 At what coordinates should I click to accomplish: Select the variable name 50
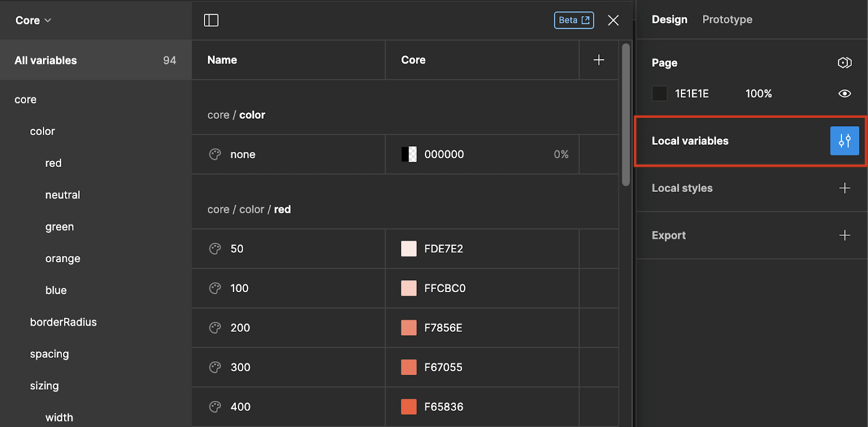pos(237,249)
